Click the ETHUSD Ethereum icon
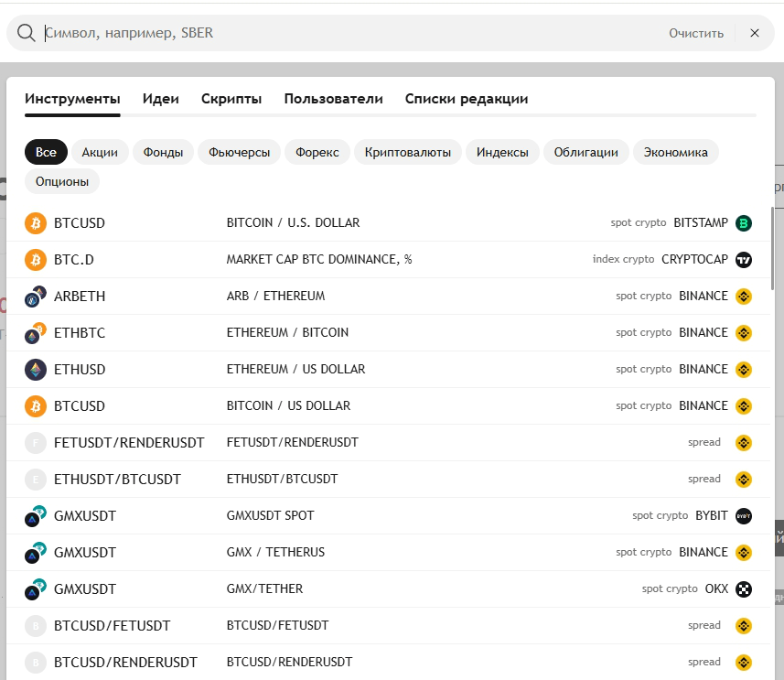 click(x=36, y=369)
